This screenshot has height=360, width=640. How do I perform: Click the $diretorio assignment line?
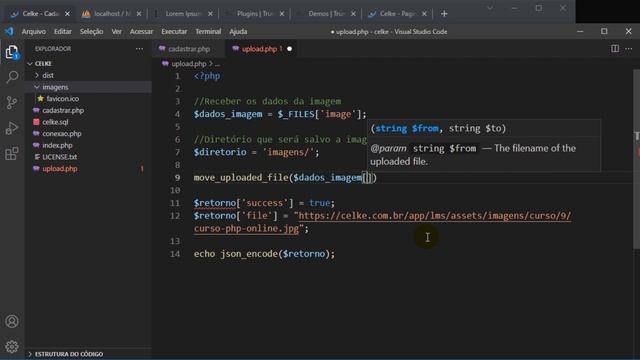pyautogui.click(x=256, y=152)
